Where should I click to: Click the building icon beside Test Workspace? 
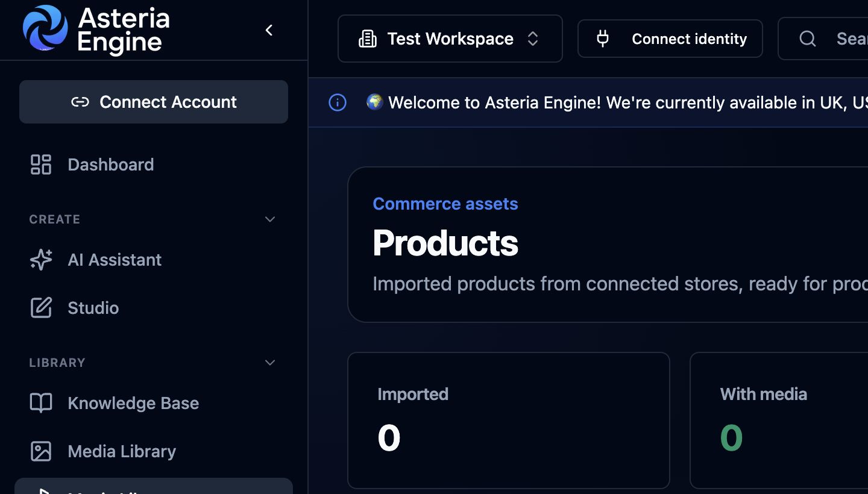tap(368, 39)
